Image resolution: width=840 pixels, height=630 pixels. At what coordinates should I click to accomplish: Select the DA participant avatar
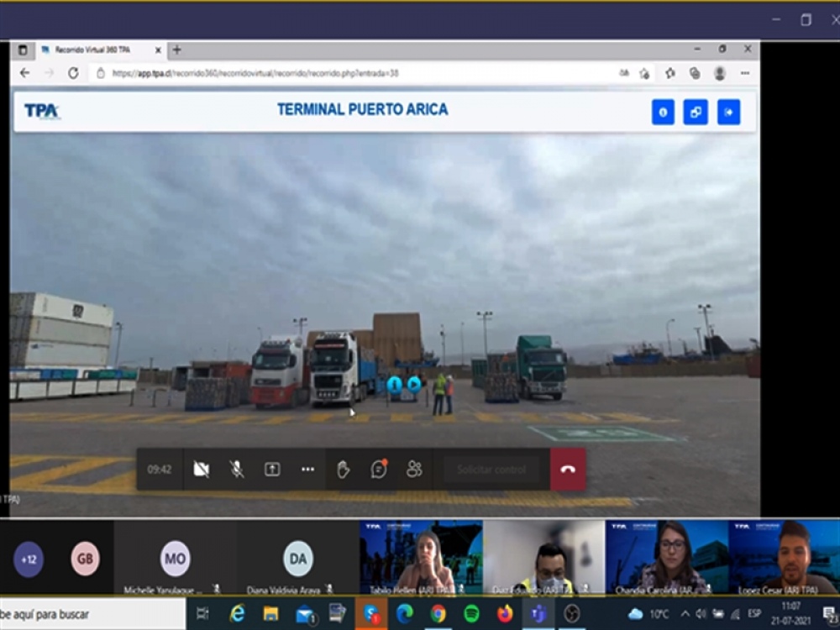298,559
